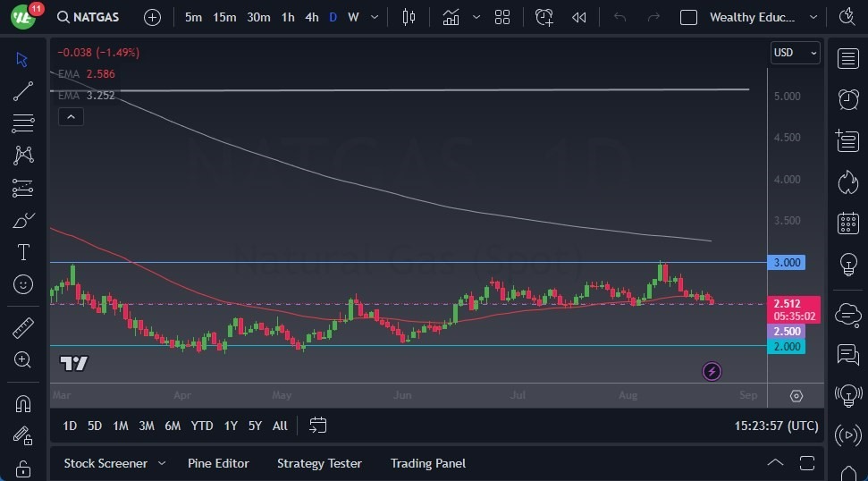The height and width of the screenshot is (481, 868).
Task: Select the trend line drawing tool
Action: click(x=23, y=91)
